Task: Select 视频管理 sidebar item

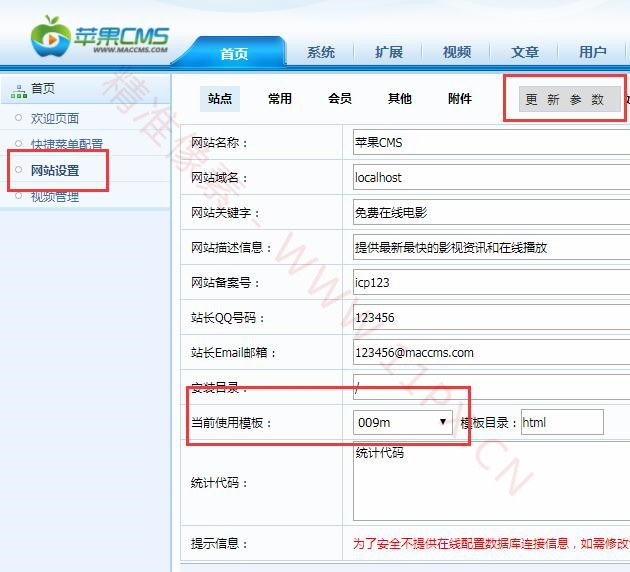Action: (54, 197)
